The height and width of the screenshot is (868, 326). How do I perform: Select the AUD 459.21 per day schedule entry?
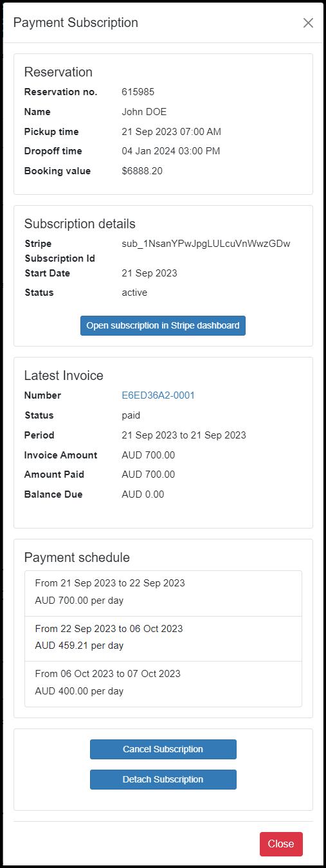[x=163, y=638]
